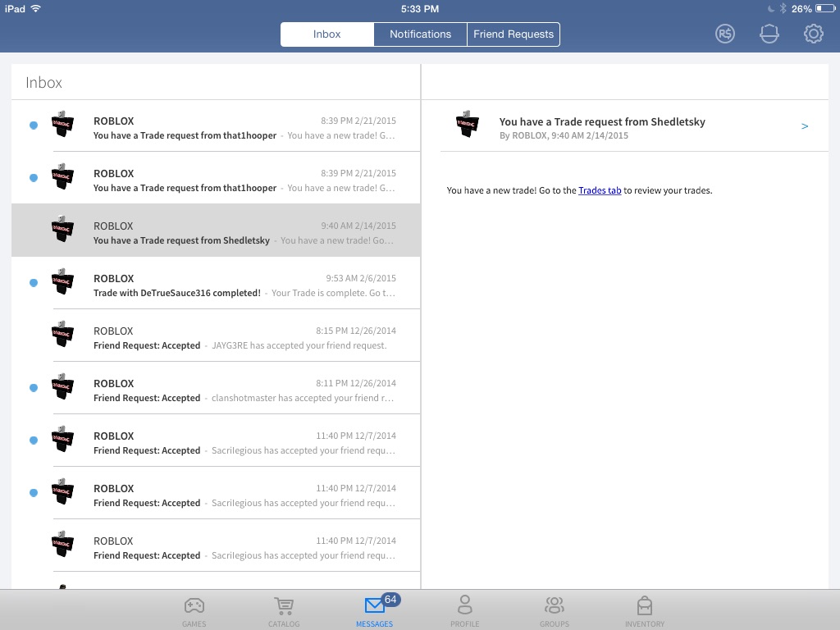
Task: Tap the Builders Club hard hat icon
Action: pyautogui.click(x=769, y=34)
